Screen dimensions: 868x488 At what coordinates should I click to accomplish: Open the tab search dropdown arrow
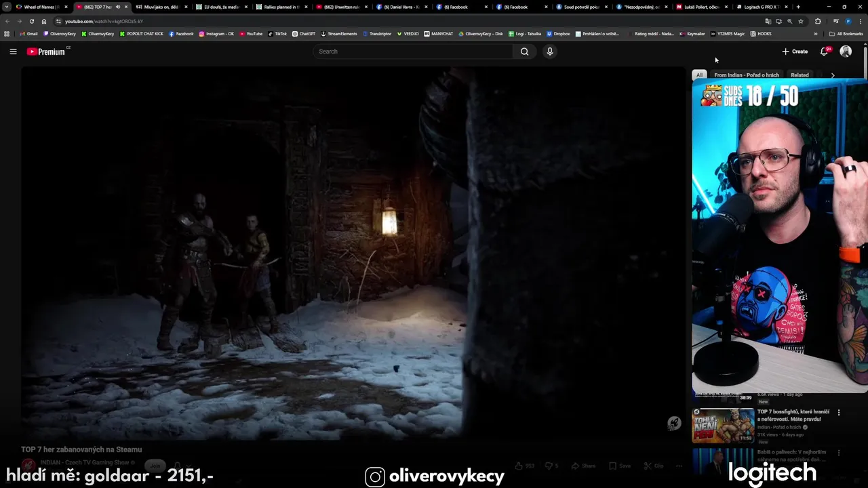pyautogui.click(x=7, y=7)
